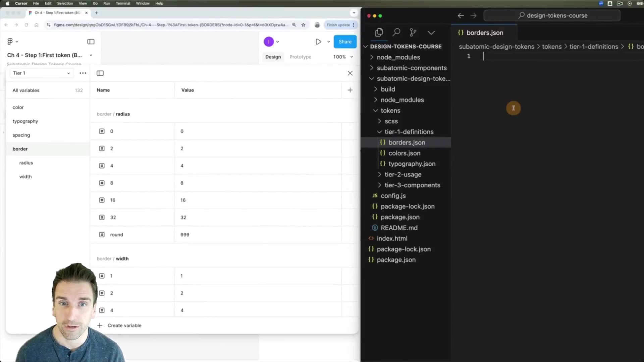
Task: Toggle the variables panel sidebar icon
Action: coord(100,73)
